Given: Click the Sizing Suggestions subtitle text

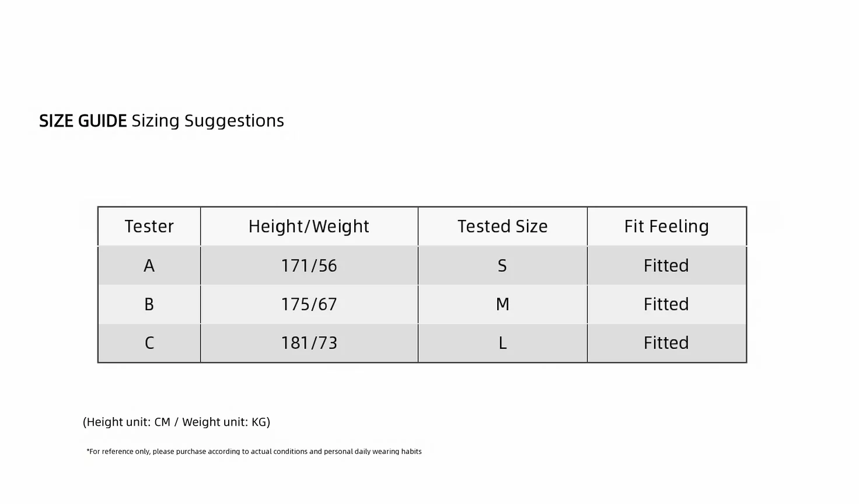Looking at the screenshot, I should pyautogui.click(x=208, y=121).
